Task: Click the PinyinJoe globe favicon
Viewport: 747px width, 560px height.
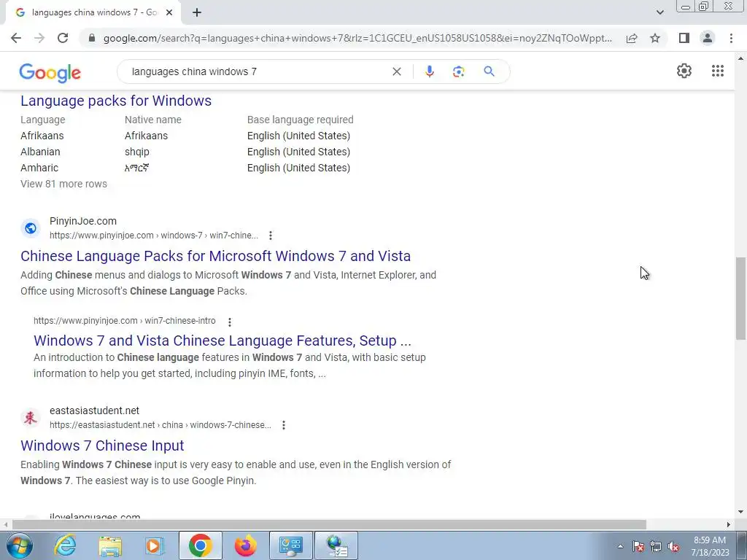Action: [x=31, y=228]
